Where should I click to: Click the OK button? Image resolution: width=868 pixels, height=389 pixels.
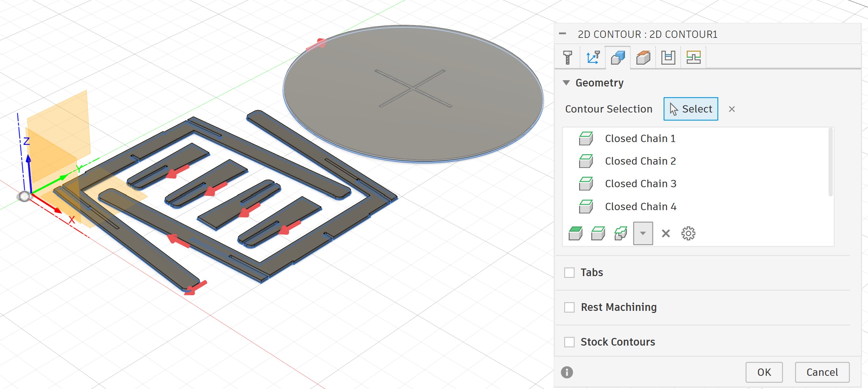point(764,372)
